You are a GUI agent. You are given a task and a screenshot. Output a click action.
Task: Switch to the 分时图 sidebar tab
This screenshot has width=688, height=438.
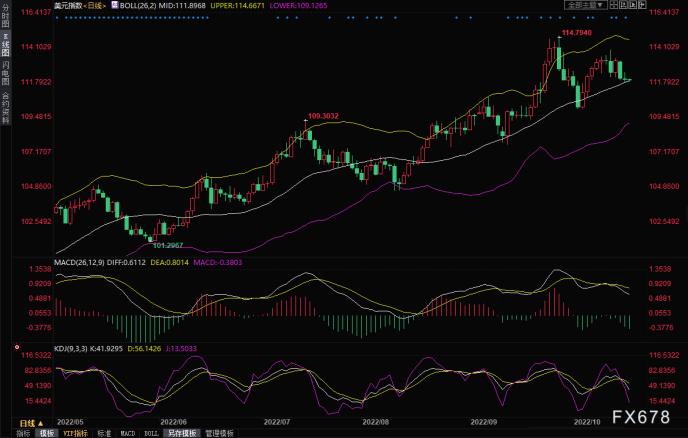click(5, 16)
